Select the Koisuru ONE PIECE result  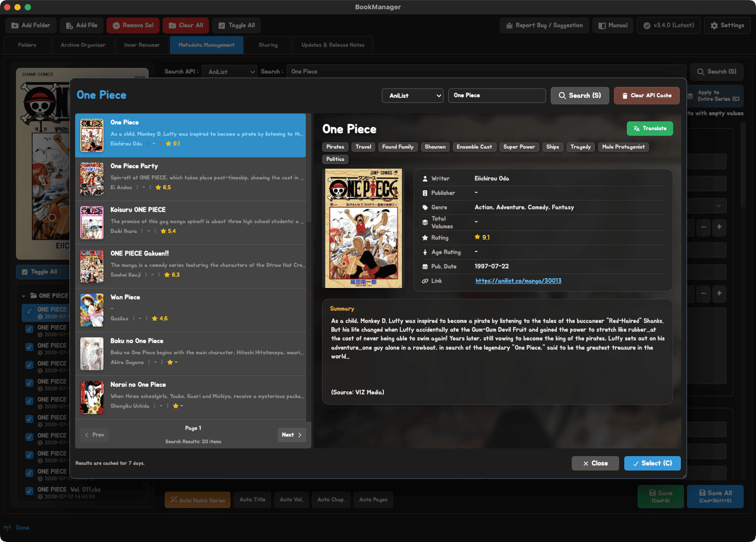coord(190,223)
